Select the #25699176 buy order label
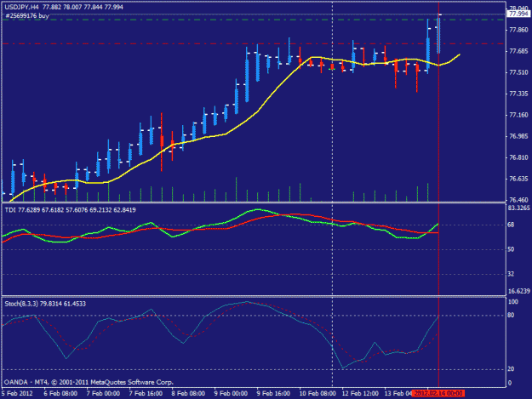This screenshot has height=399, width=532. coord(27,15)
